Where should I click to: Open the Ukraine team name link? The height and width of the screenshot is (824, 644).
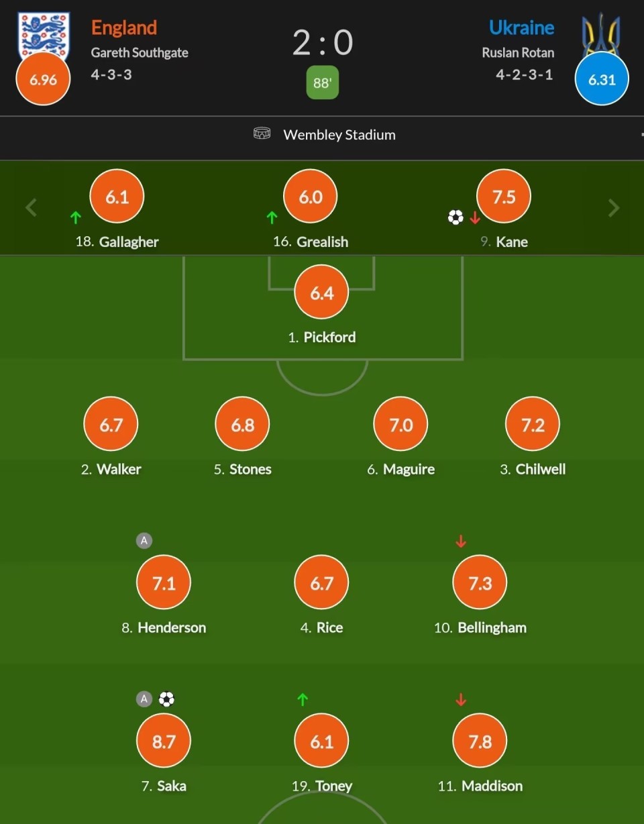tap(521, 28)
